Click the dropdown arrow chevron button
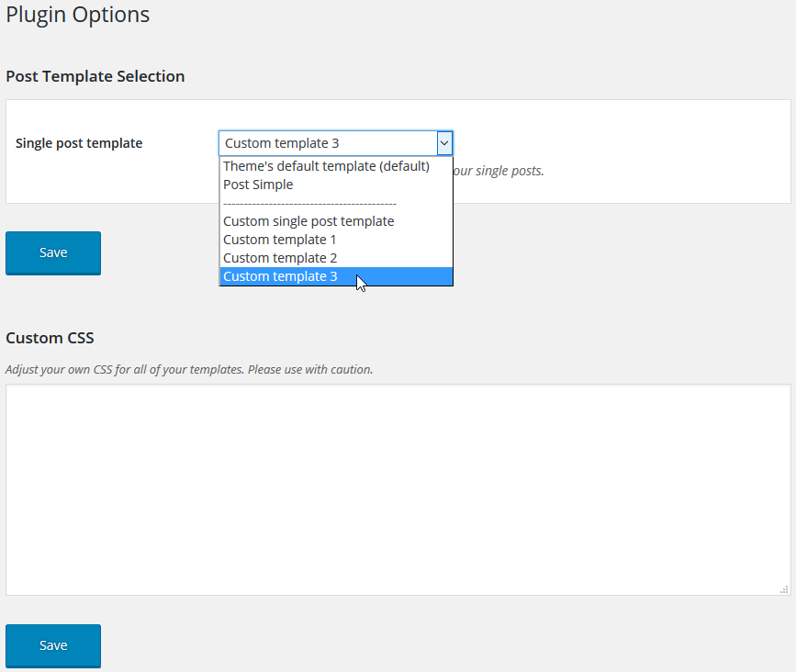Image resolution: width=796 pixels, height=672 pixels. point(444,143)
